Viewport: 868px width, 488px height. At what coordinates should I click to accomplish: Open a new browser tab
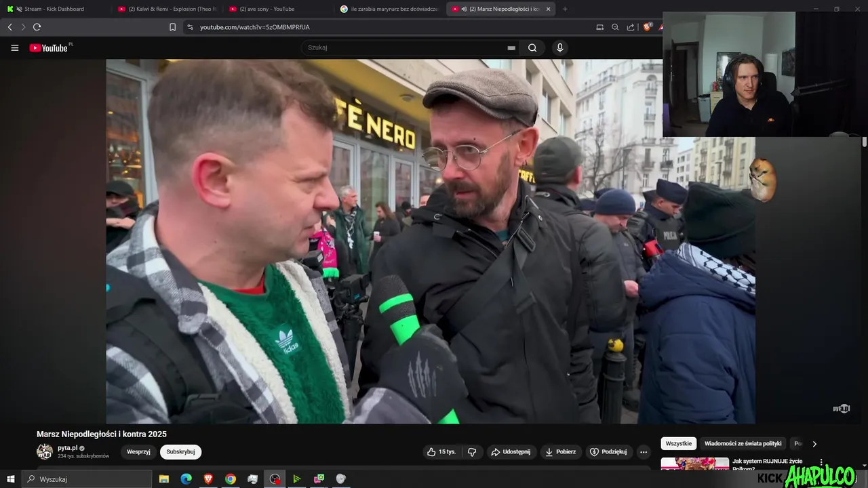click(x=565, y=9)
